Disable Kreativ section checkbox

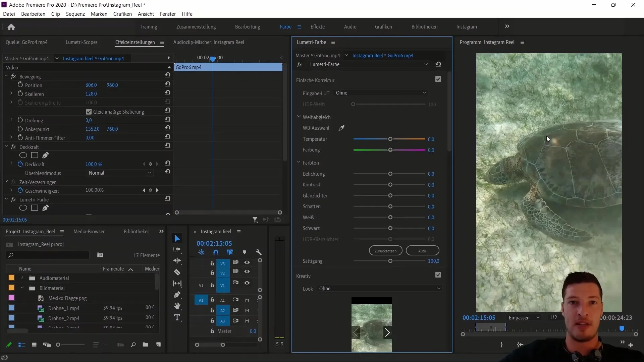pos(438,275)
